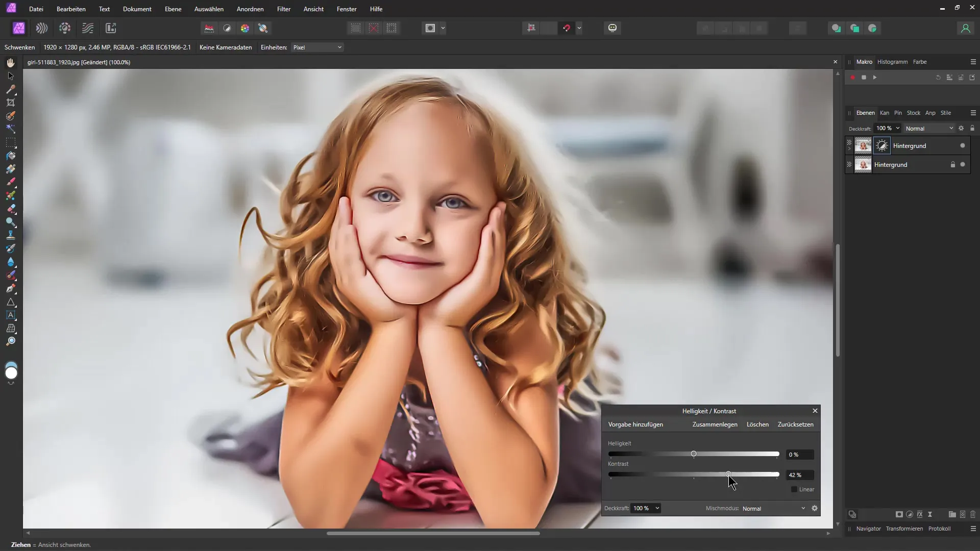Viewport: 980px width, 551px height.
Task: Select the Rectangular Marquee tool
Action: (11, 142)
